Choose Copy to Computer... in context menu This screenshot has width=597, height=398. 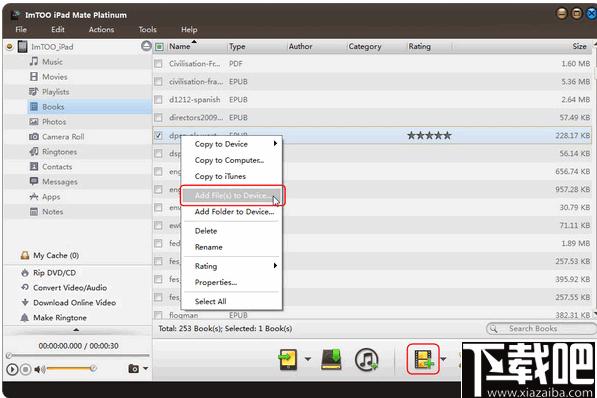tap(231, 160)
